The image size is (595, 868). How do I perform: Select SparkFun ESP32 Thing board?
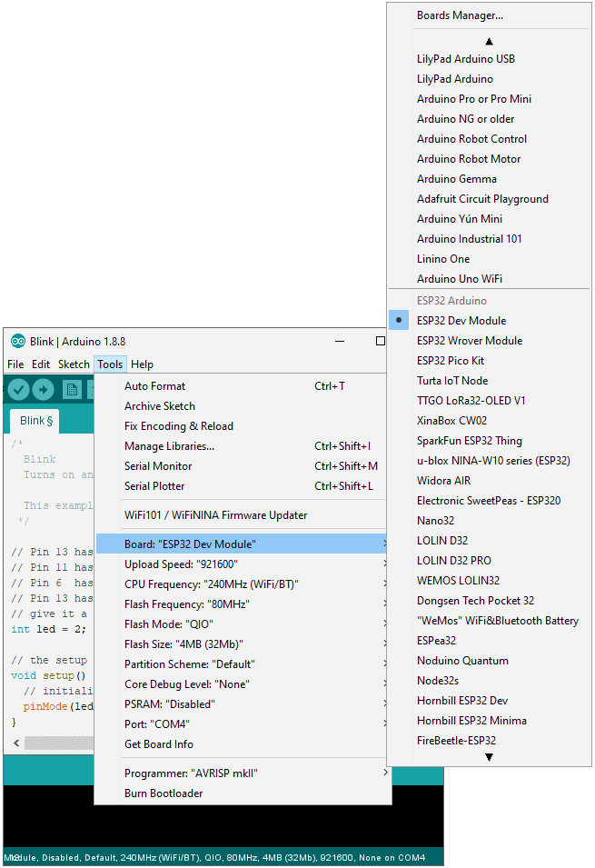490,441
